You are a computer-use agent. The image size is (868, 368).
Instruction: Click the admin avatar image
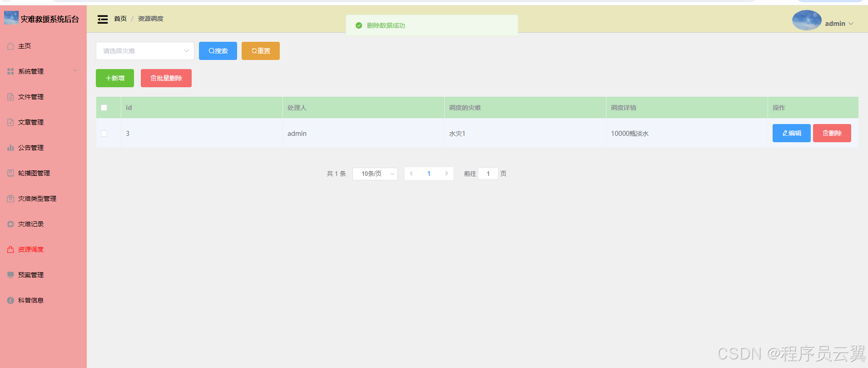(807, 20)
